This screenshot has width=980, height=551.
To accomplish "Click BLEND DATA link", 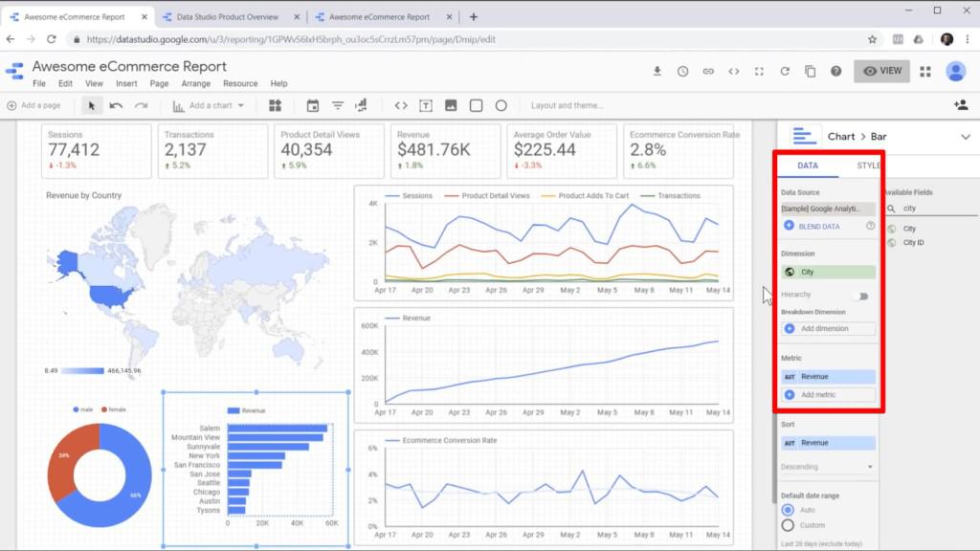I will 820,227.
